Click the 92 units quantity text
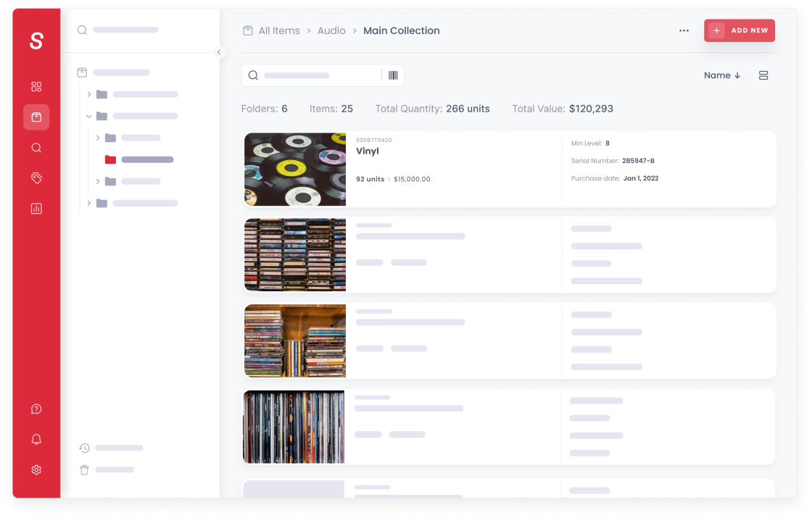 (x=370, y=179)
